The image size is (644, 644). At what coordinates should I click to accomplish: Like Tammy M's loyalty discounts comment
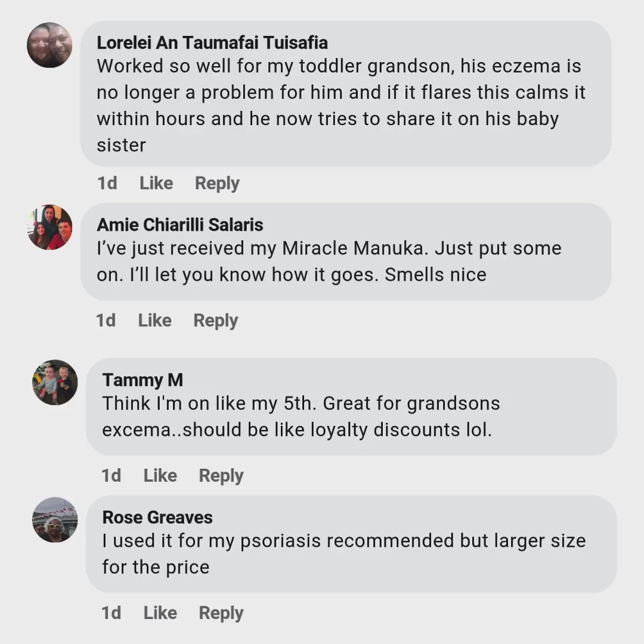pos(160,476)
